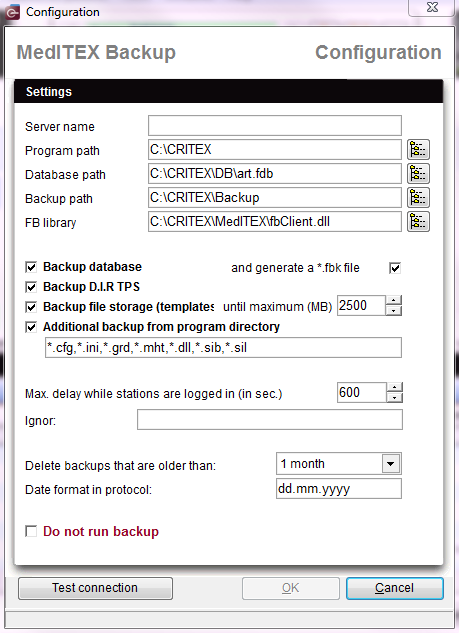Click the Date format in protocol field
This screenshot has width=459, height=633.
[339, 488]
